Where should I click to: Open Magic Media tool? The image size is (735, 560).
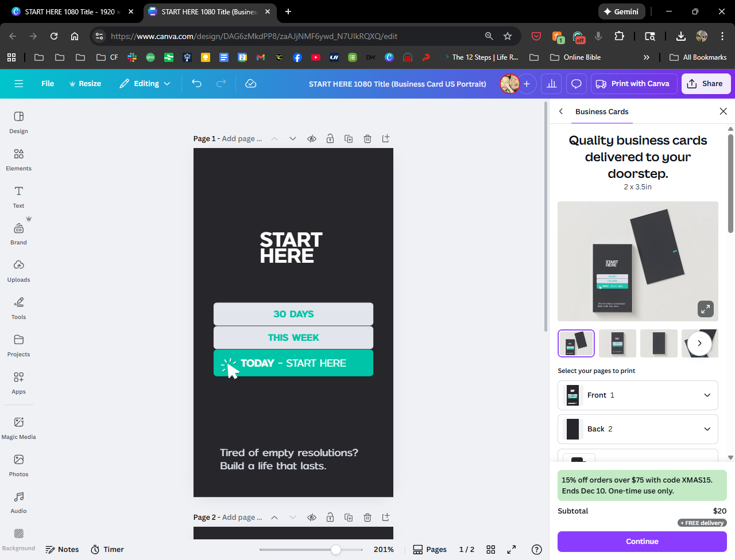tap(18, 427)
